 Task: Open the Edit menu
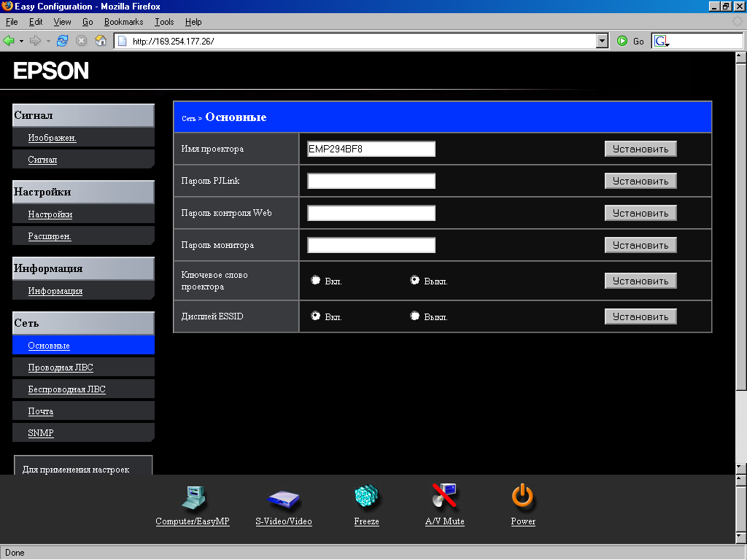point(36,22)
